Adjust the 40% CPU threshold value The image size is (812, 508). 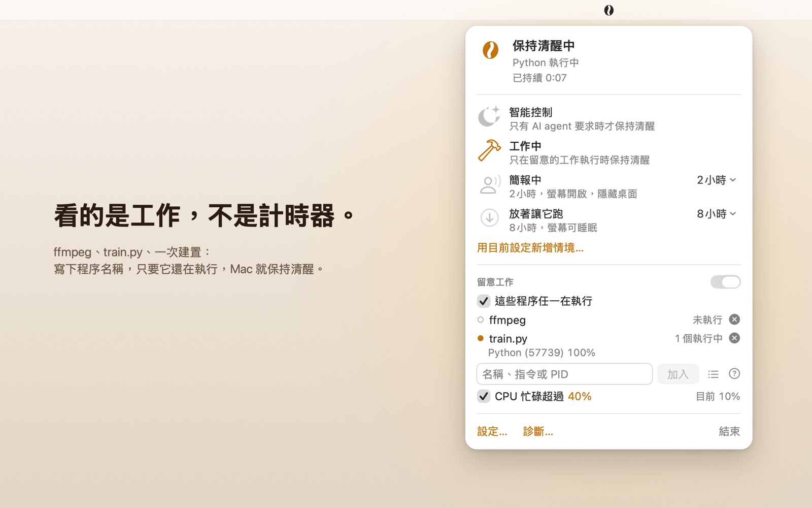coord(580,396)
